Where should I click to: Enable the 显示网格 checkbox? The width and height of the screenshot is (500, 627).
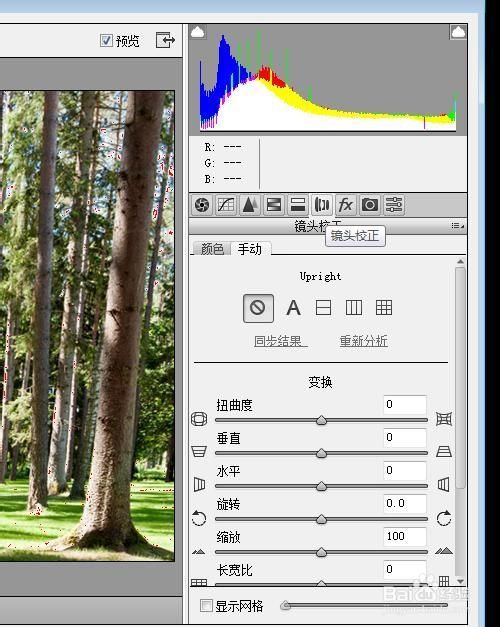click(206, 605)
